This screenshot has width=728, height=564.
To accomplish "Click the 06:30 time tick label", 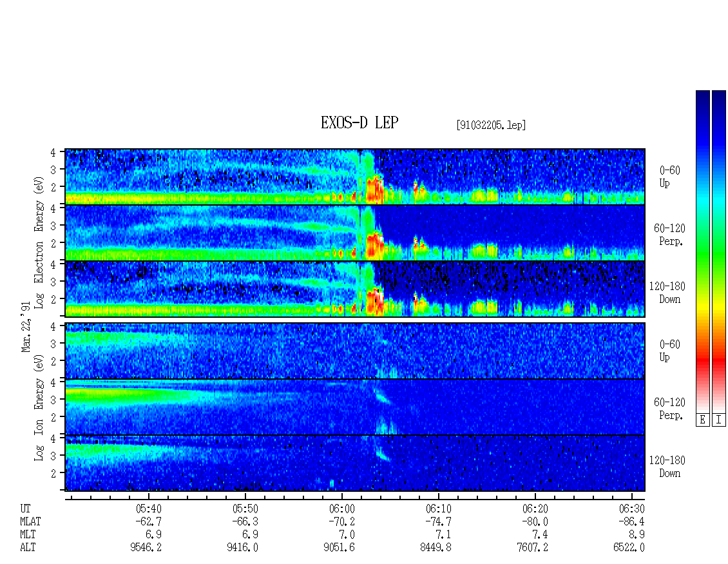I will coord(631,509).
